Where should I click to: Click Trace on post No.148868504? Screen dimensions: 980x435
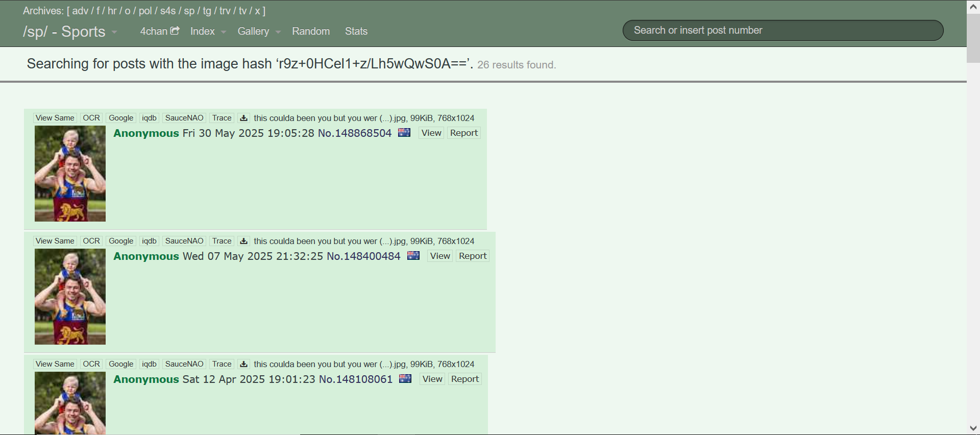222,118
